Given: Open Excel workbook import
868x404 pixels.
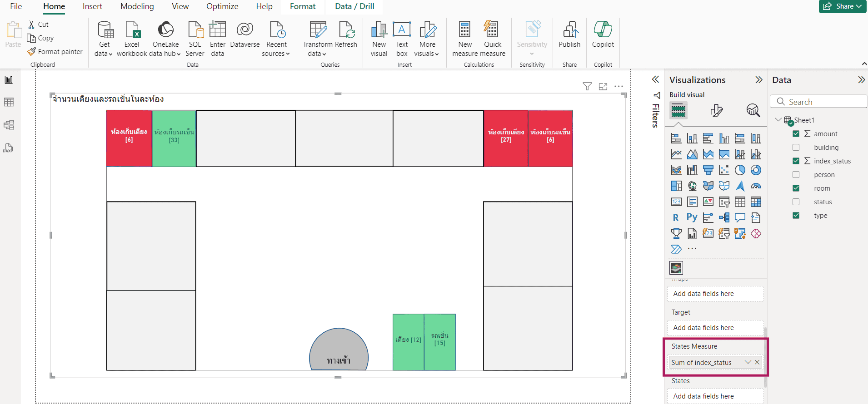Looking at the screenshot, I should pos(132,30).
